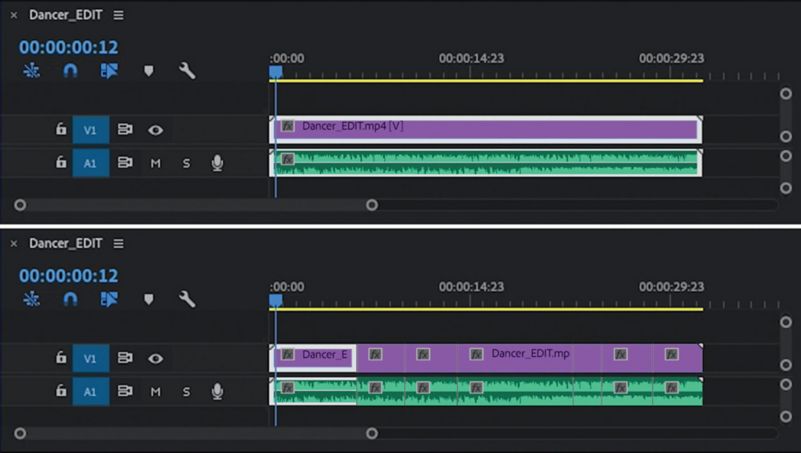
Task: Toggle Snap magnet in the upper timeline
Action: click(70, 71)
